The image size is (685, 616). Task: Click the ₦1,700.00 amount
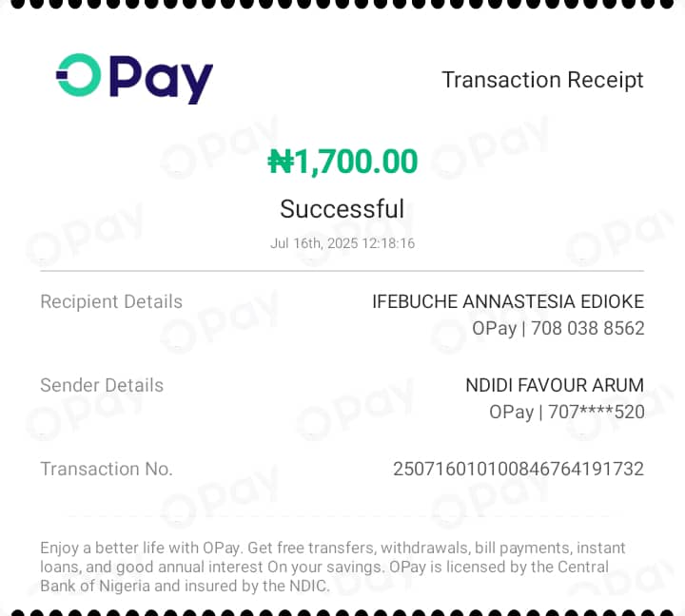(x=342, y=162)
